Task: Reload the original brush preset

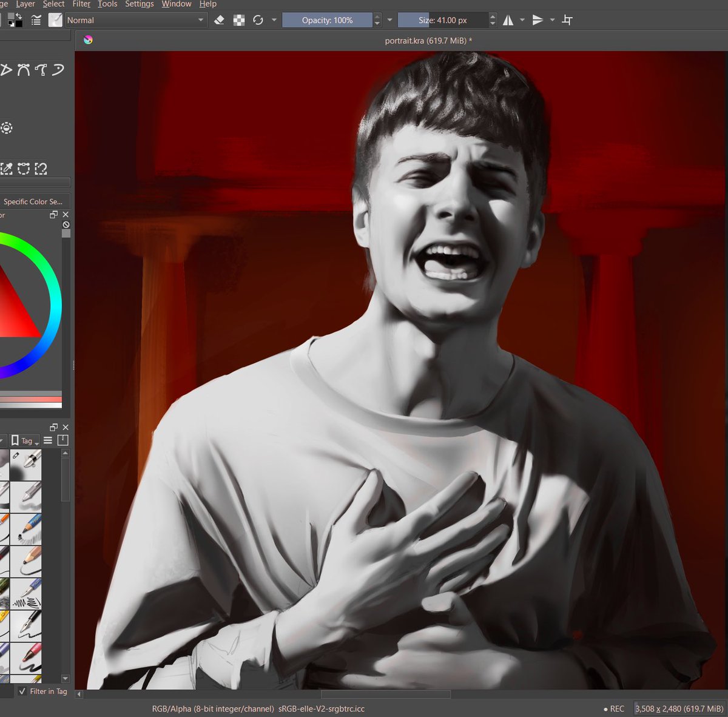Action: tap(258, 20)
